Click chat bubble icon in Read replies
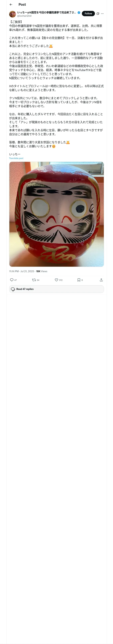This screenshot has height=644, width=113. [x=13, y=289]
